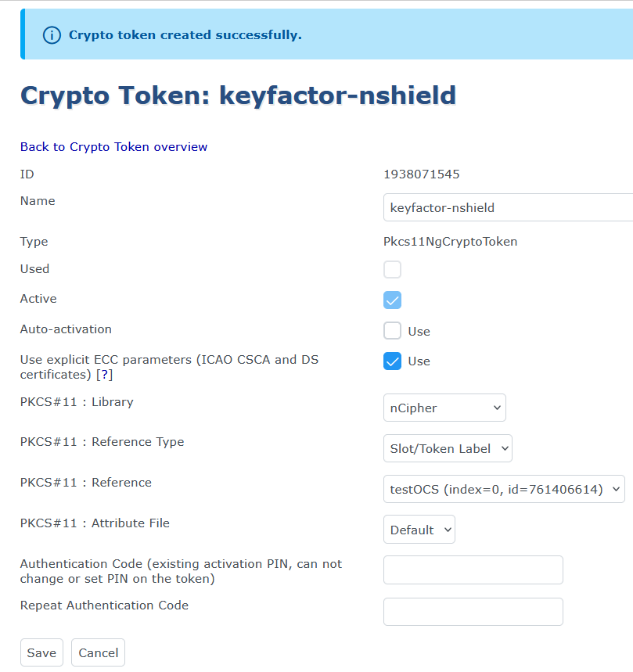This screenshot has width=633, height=672.
Task: Click the info icon in success banner
Action: [x=51, y=35]
